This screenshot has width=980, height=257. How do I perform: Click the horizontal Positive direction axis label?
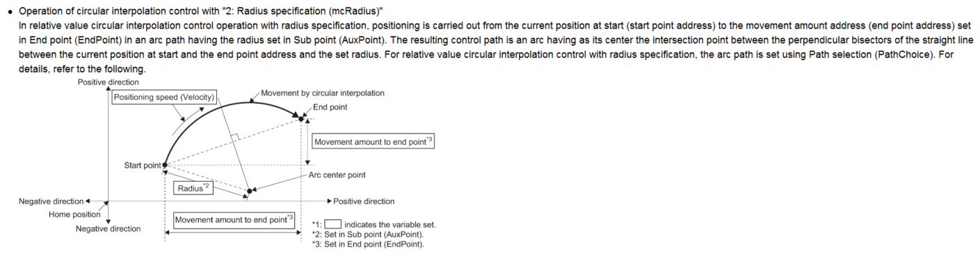364,201
